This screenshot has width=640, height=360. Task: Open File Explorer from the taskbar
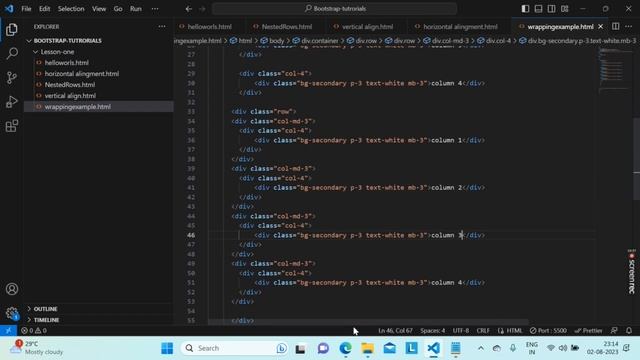point(367,348)
